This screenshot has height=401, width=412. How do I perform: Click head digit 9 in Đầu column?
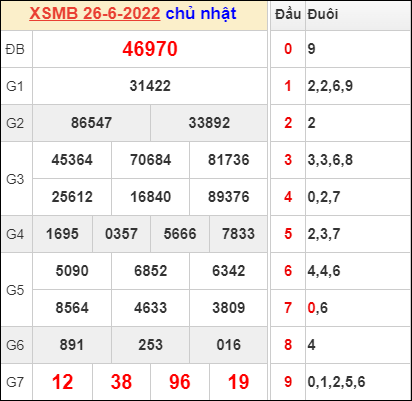[x=288, y=382]
